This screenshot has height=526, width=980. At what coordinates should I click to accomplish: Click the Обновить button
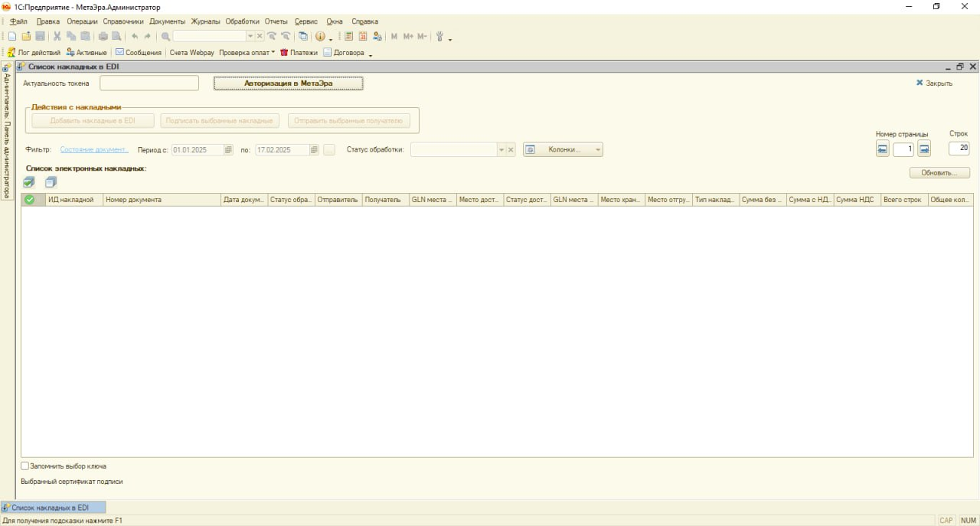point(939,173)
